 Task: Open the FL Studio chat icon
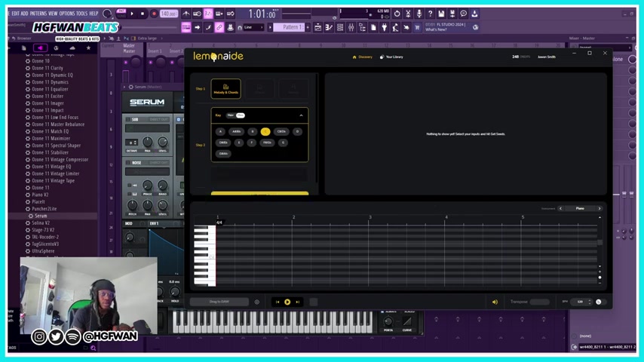tap(463, 14)
